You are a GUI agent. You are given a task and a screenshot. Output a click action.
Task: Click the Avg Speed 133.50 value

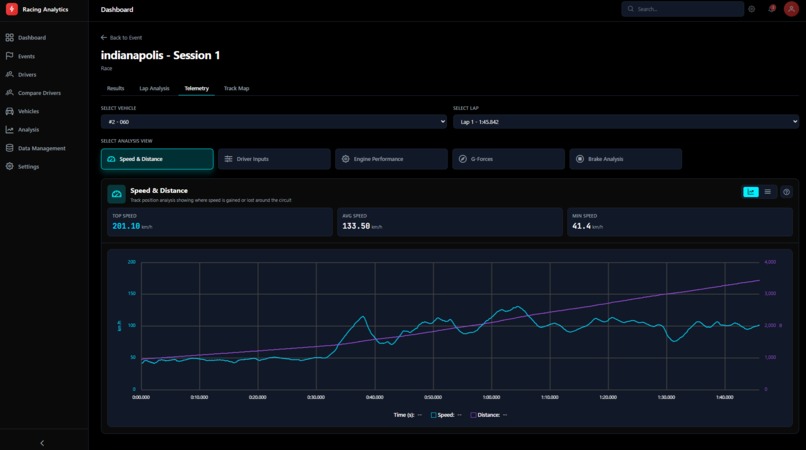[356, 226]
